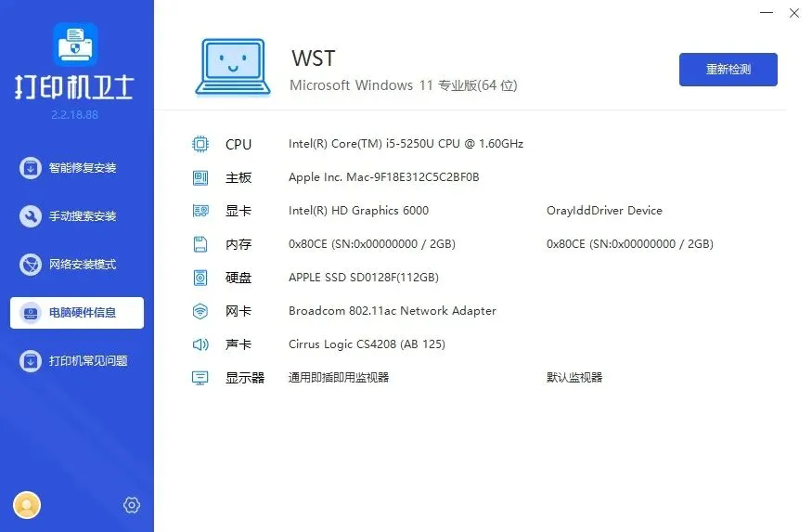Open the user avatar profile
The height and width of the screenshot is (532, 812).
tap(27, 505)
